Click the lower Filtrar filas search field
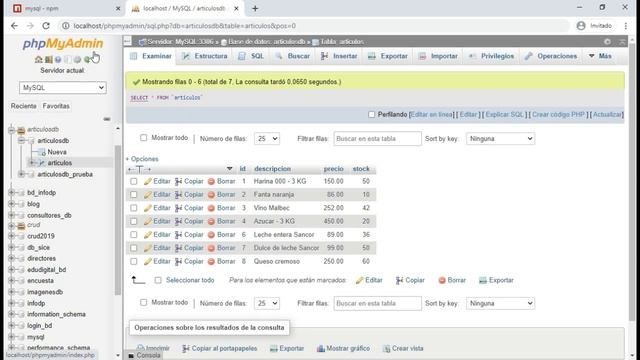The width and height of the screenshot is (640, 360). click(378, 303)
